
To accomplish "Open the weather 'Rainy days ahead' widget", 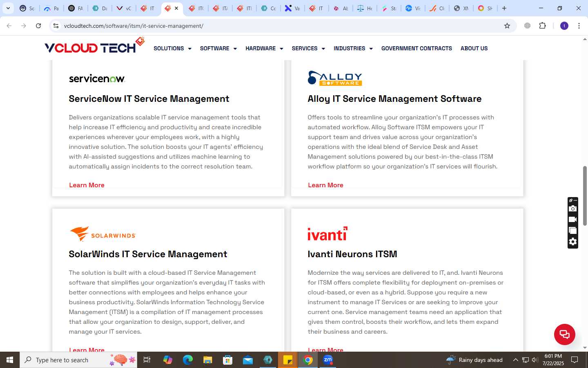I will coord(474,360).
